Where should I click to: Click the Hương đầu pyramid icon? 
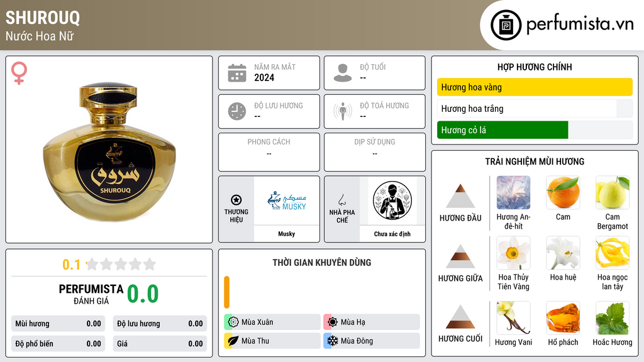[460, 196]
